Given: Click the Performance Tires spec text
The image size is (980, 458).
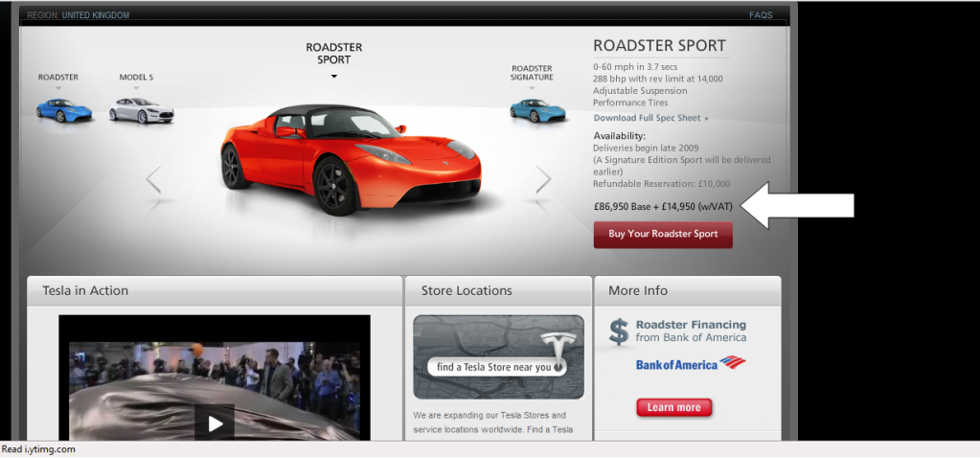Looking at the screenshot, I should [x=630, y=103].
